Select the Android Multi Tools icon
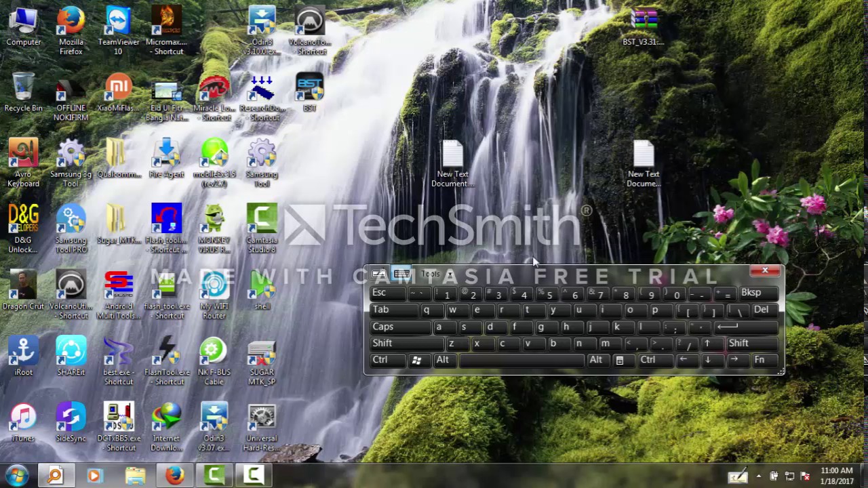Image resolution: width=868 pixels, height=488 pixels. (x=118, y=296)
